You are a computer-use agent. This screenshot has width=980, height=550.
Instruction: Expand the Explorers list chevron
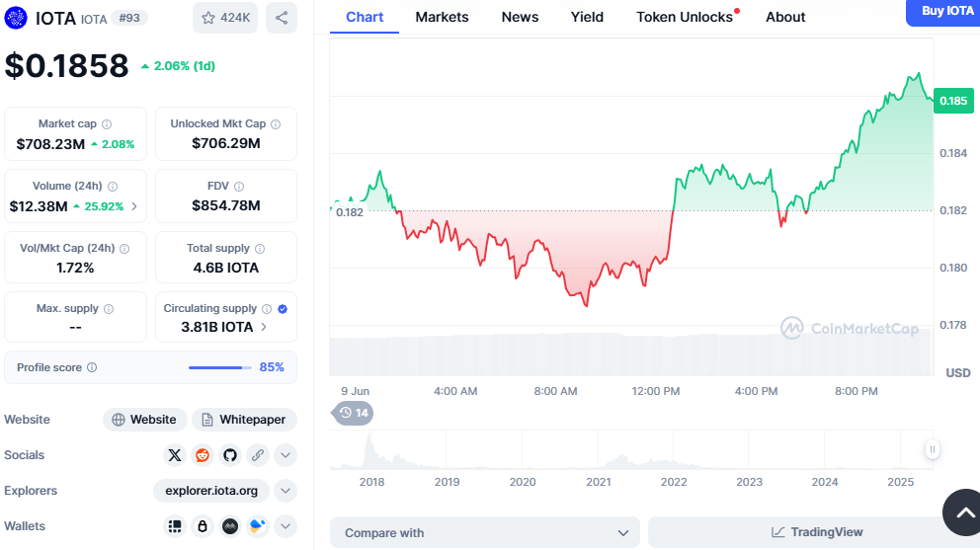pos(286,491)
